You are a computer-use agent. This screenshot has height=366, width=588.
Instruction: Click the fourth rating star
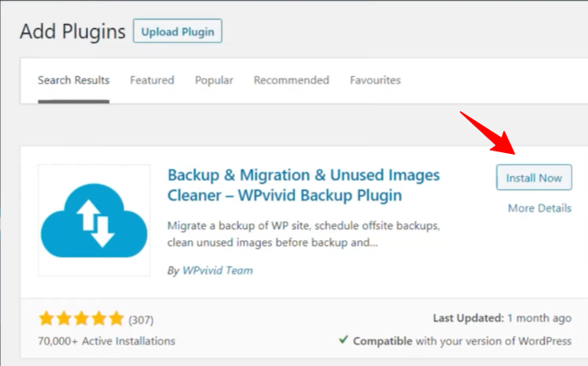coord(98,320)
